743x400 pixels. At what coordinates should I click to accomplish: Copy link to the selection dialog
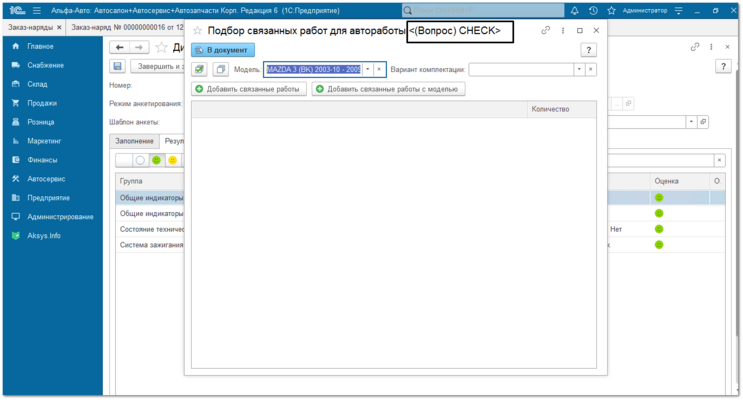click(546, 31)
